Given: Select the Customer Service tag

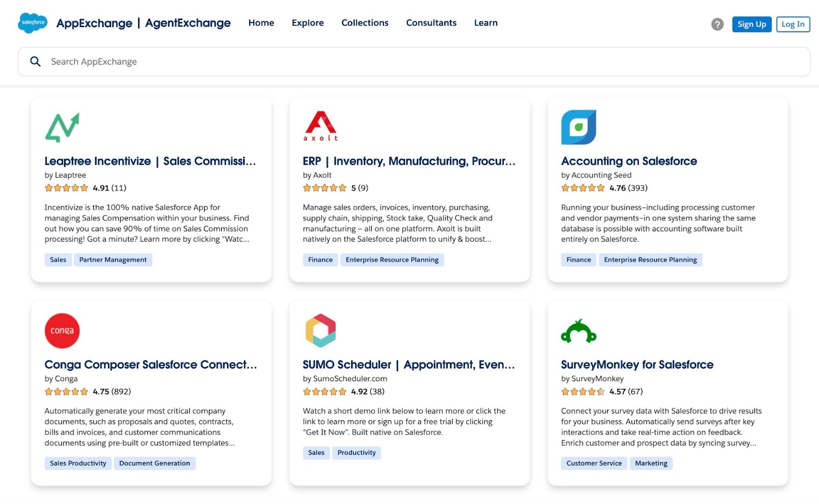Looking at the screenshot, I should pos(594,464).
